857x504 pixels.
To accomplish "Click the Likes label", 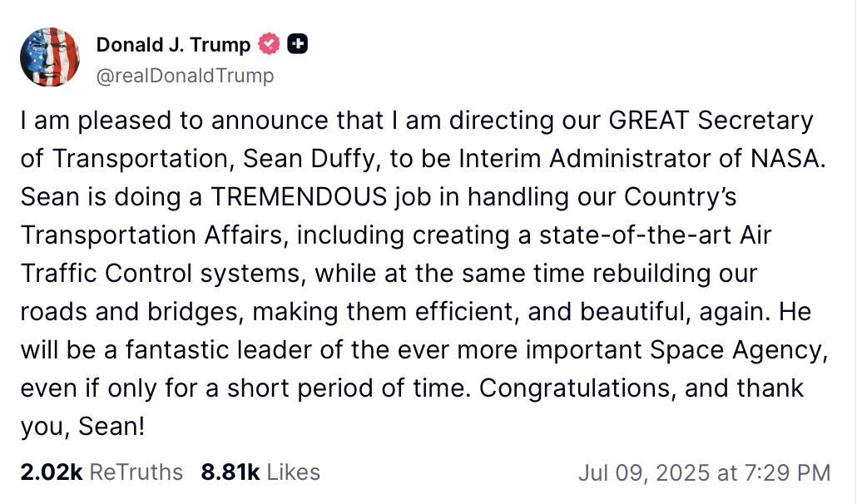I will 294,472.
